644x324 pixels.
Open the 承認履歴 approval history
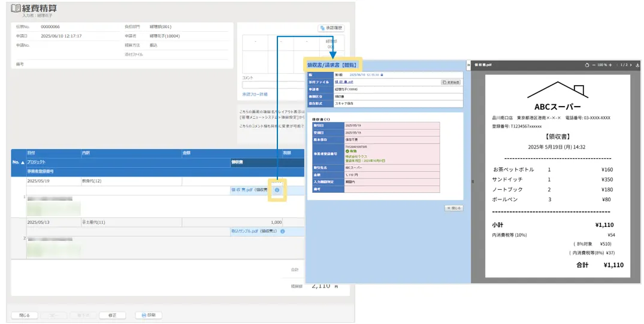coord(331,28)
